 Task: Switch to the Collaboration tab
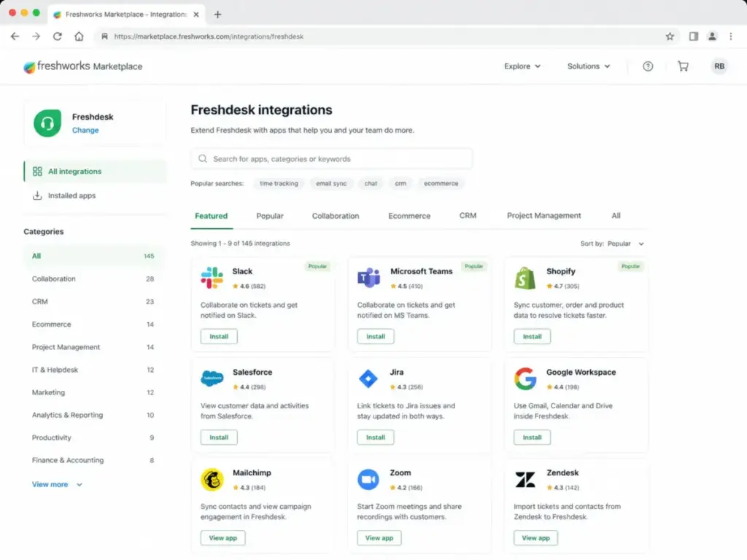336,216
